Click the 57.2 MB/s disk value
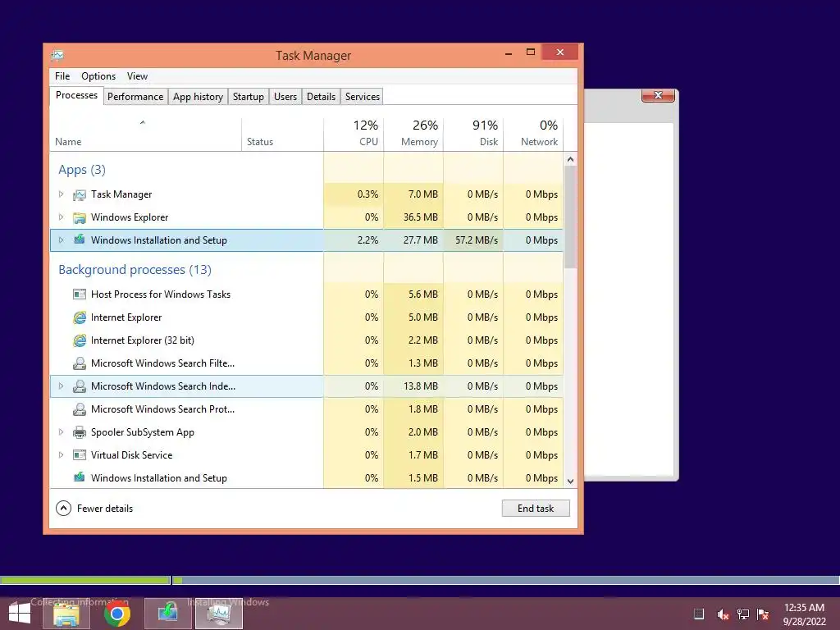 [477, 240]
